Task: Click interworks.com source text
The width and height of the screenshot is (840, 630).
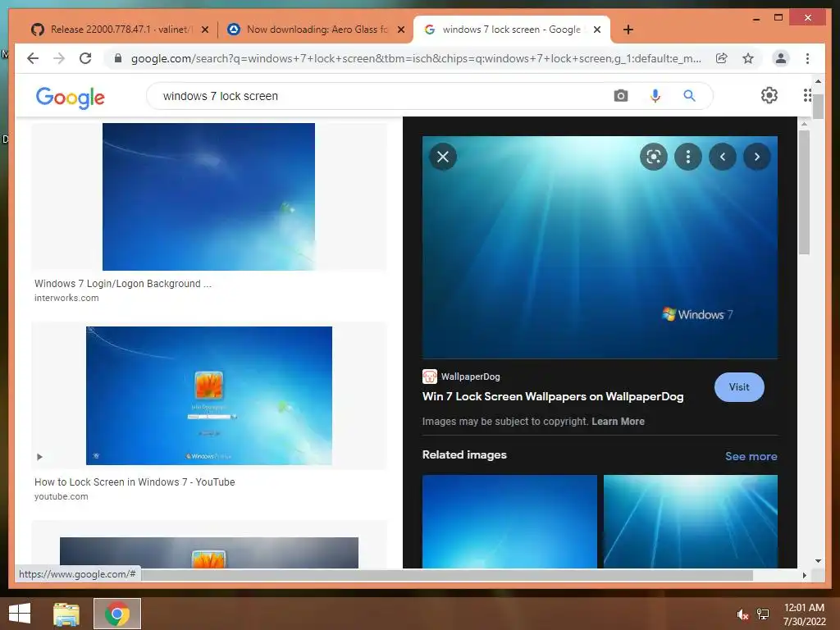Action: (66, 298)
